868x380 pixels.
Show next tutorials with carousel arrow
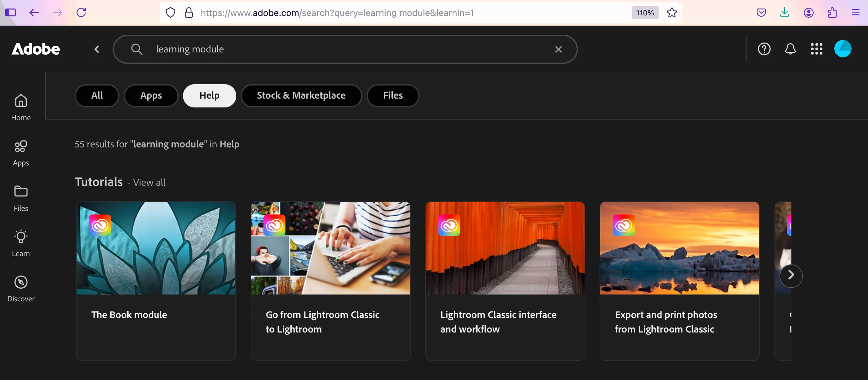click(791, 275)
